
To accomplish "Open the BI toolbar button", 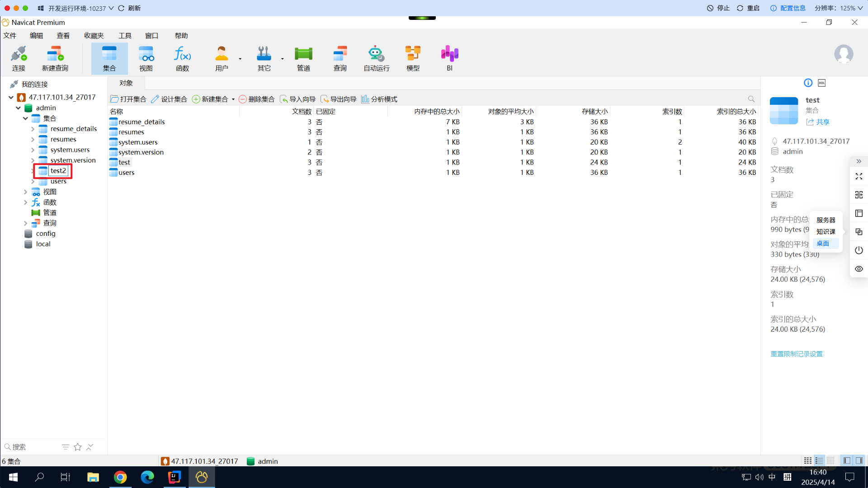I will (449, 59).
